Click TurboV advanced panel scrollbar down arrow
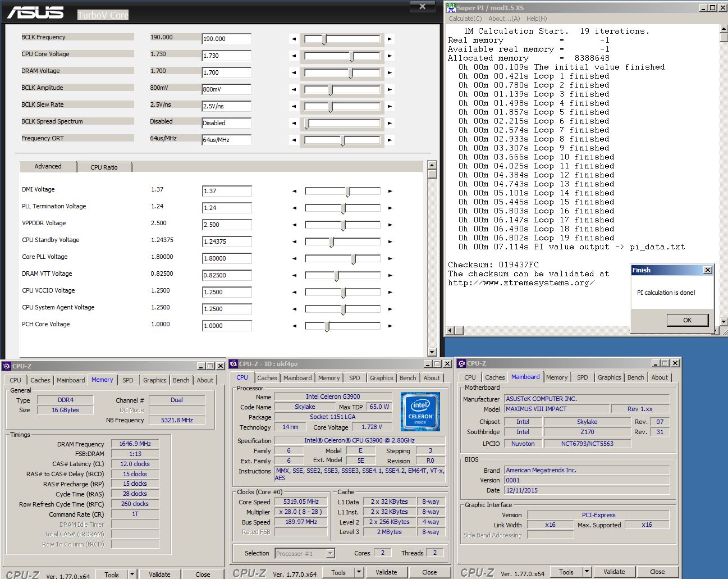This screenshot has height=579, width=728. 432,352
